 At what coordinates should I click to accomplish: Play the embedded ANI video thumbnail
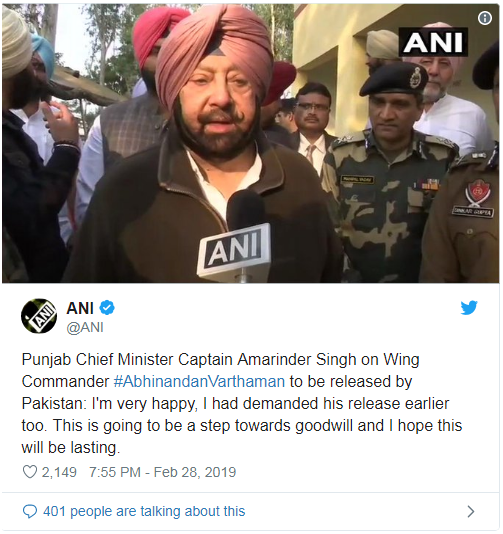(x=251, y=143)
